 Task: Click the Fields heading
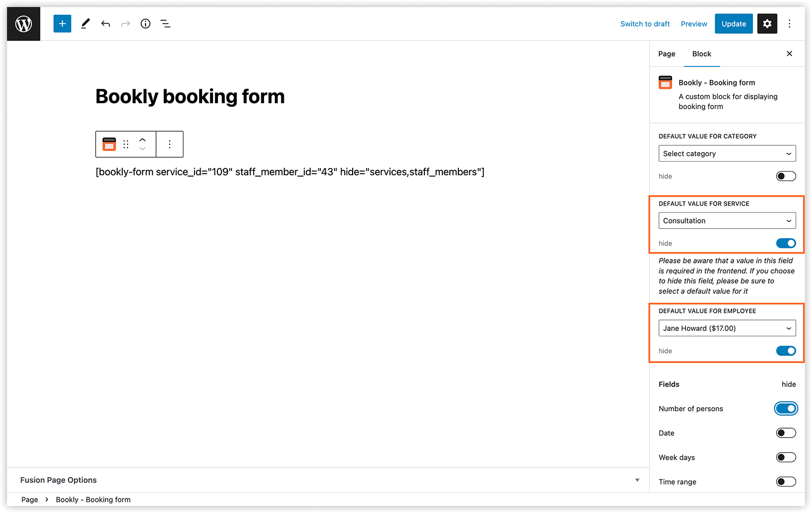[x=669, y=384]
